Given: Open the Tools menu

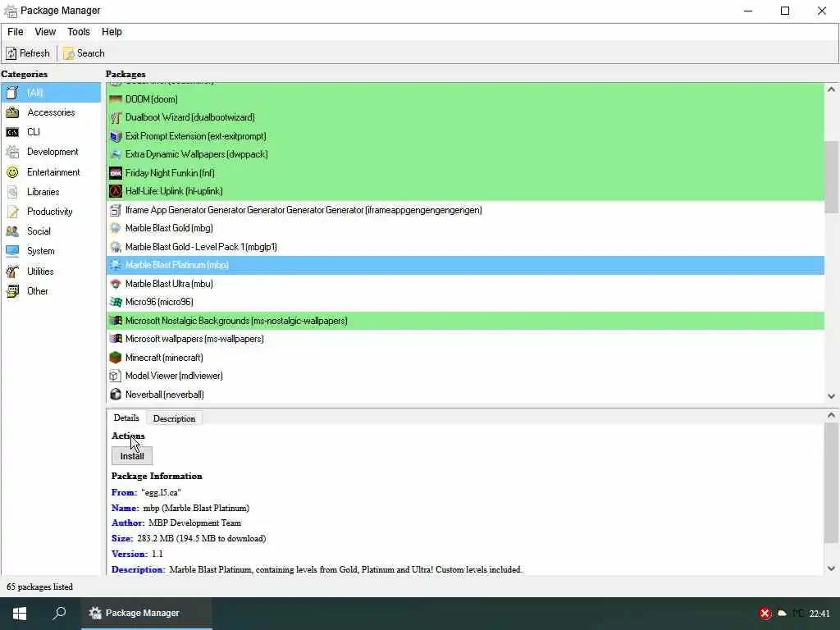Looking at the screenshot, I should [x=79, y=32].
